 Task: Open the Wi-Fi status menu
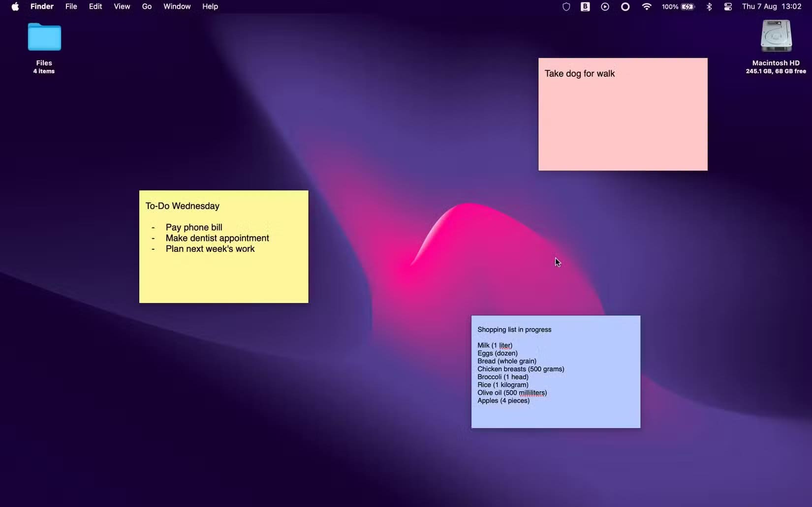pyautogui.click(x=647, y=6)
